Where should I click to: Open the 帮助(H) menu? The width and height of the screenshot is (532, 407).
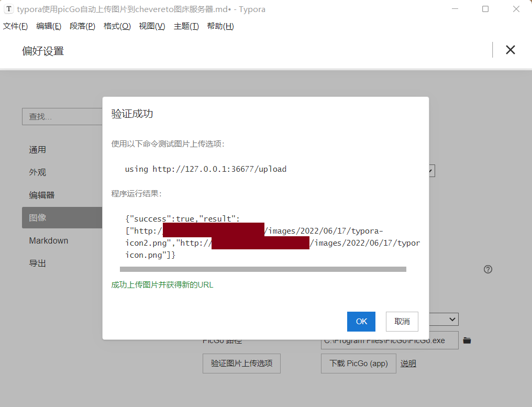220,26
